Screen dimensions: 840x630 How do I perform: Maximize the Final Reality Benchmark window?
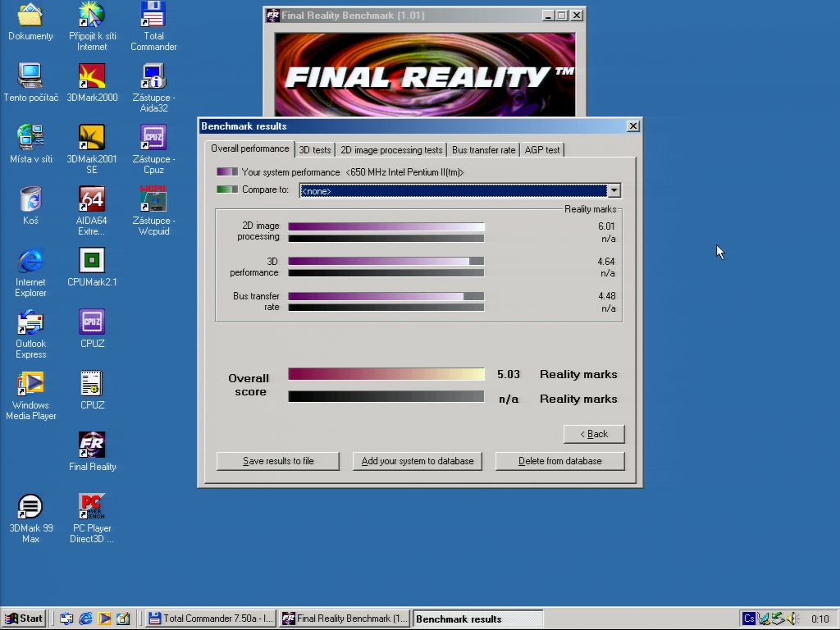click(x=561, y=16)
